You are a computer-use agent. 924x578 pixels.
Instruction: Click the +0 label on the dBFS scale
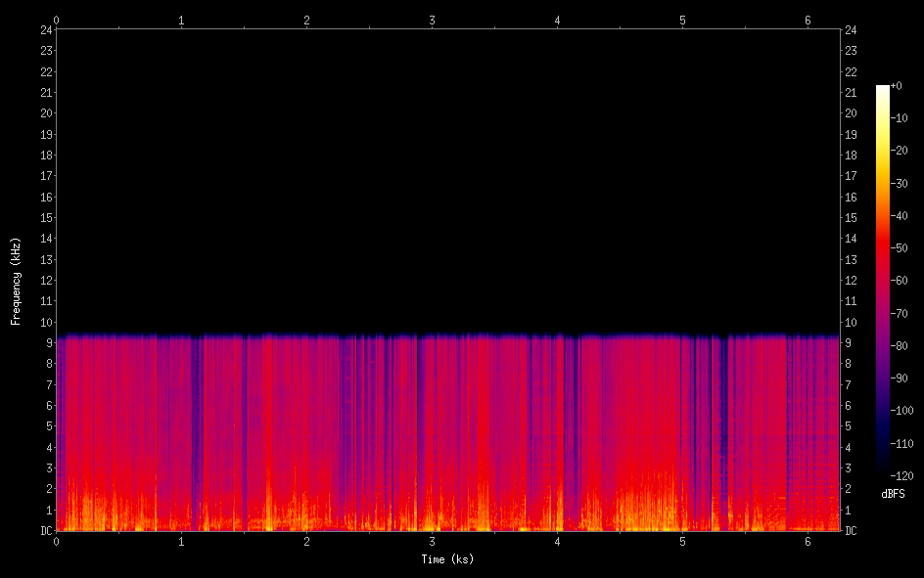tap(897, 86)
